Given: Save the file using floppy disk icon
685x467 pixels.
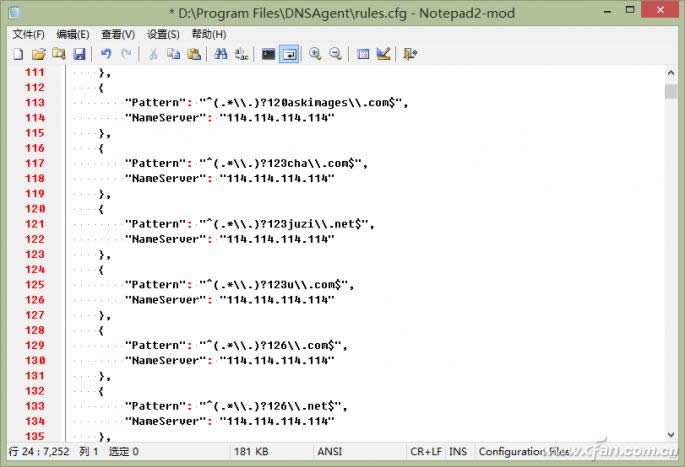Looking at the screenshot, I should [x=79, y=54].
